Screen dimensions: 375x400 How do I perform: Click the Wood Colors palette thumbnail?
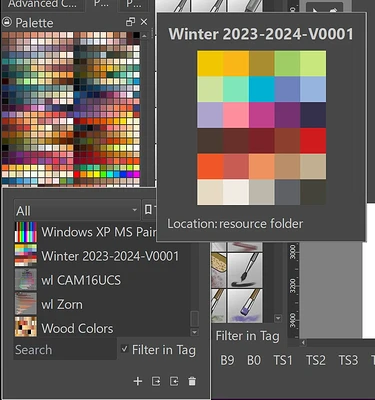(x=26, y=327)
